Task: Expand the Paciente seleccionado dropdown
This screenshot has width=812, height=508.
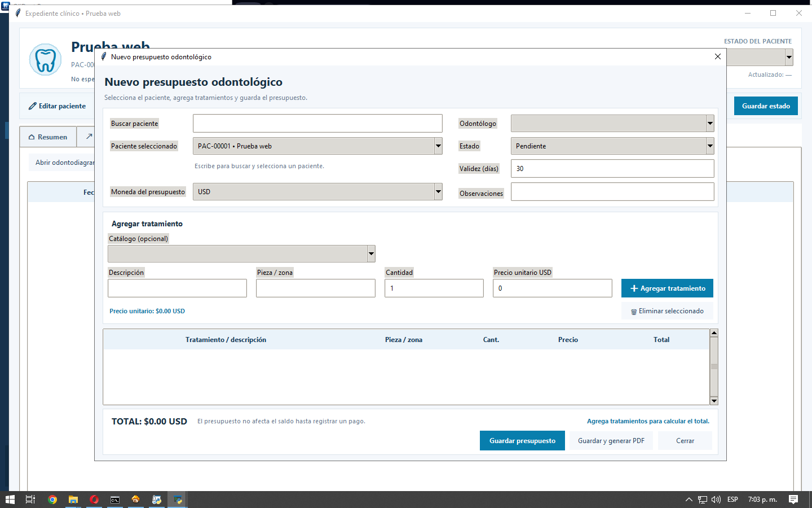Action: tap(438, 146)
